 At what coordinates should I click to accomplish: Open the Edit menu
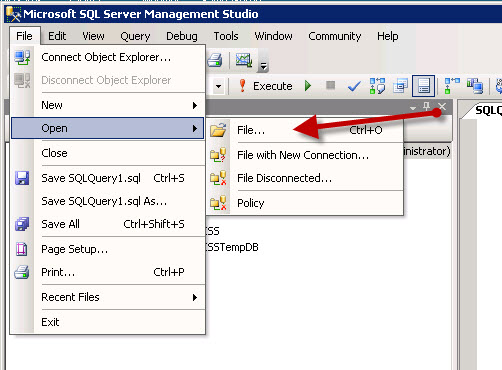tap(57, 36)
